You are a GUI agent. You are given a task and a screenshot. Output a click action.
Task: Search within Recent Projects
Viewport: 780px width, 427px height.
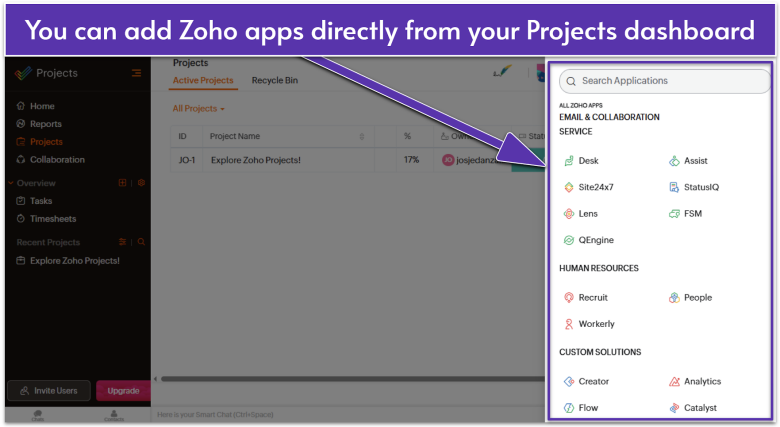tap(141, 242)
